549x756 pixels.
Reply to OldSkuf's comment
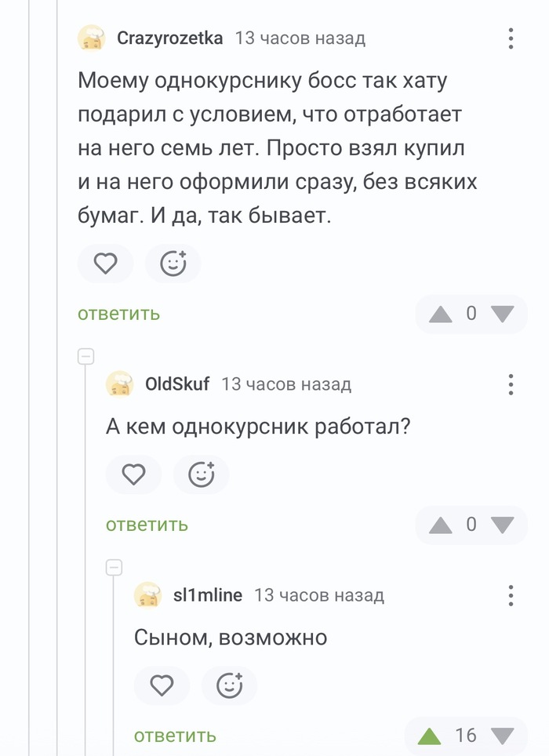coord(147,525)
